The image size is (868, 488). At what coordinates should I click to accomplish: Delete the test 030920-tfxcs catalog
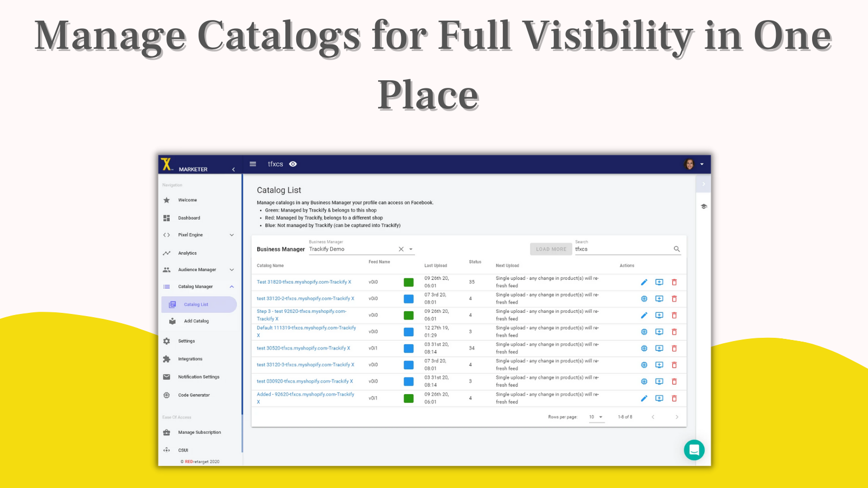(674, 381)
